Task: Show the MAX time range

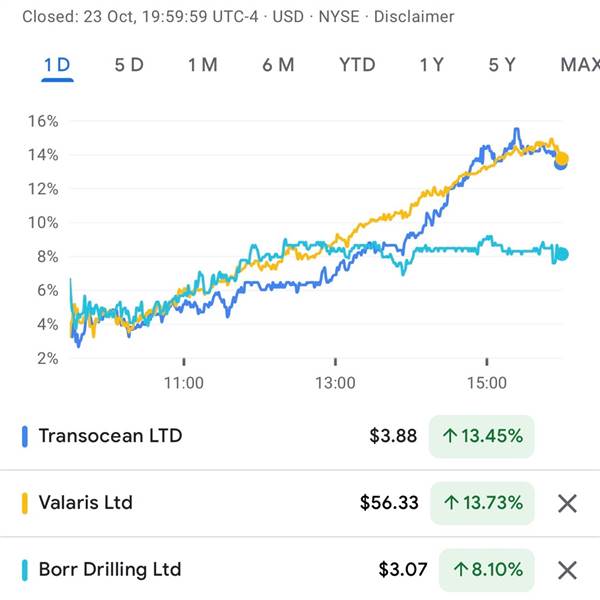Action: pyautogui.click(x=580, y=65)
